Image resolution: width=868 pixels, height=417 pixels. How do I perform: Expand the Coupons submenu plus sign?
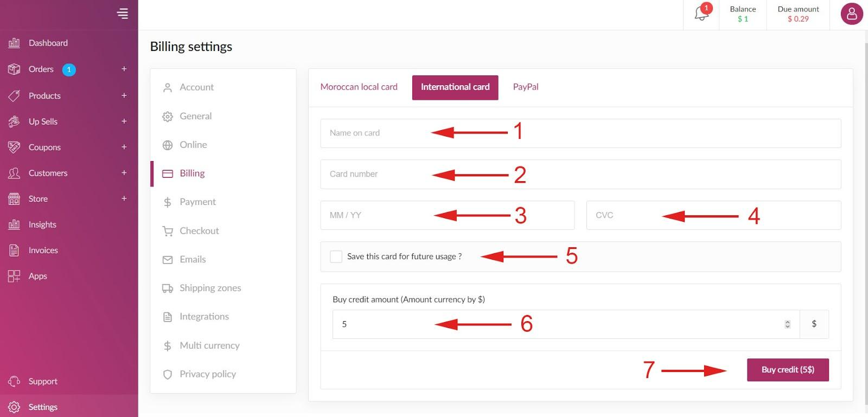point(124,147)
